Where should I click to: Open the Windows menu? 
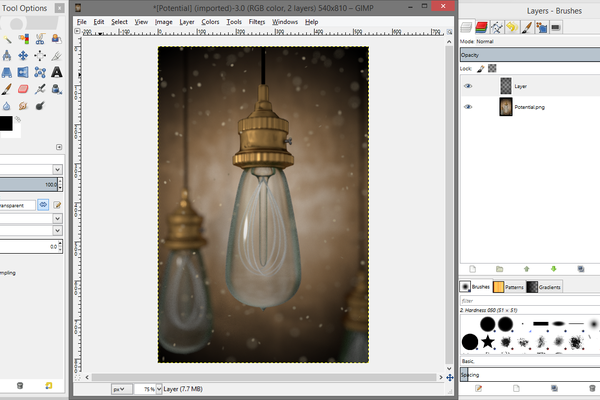pyautogui.click(x=285, y=22)
